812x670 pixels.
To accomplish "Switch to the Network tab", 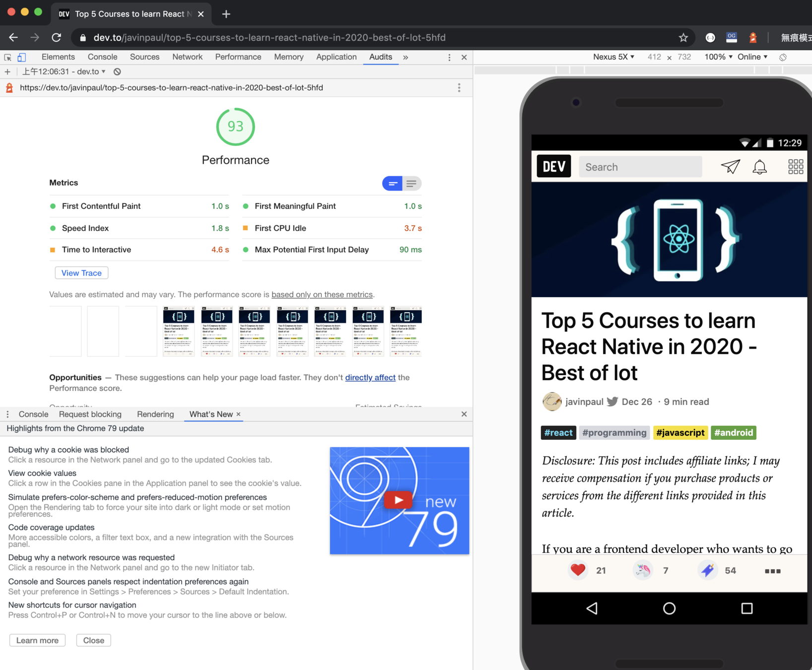I will click(187, 57).
